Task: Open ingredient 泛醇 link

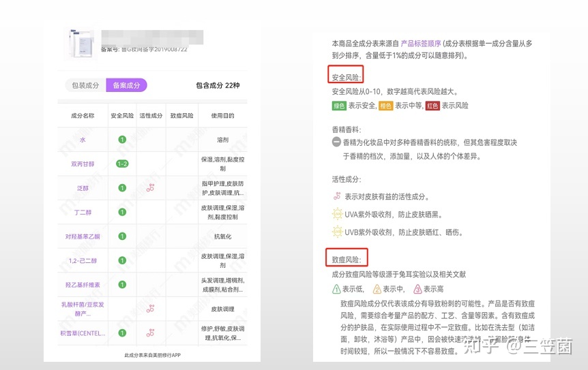Action: 83,188
